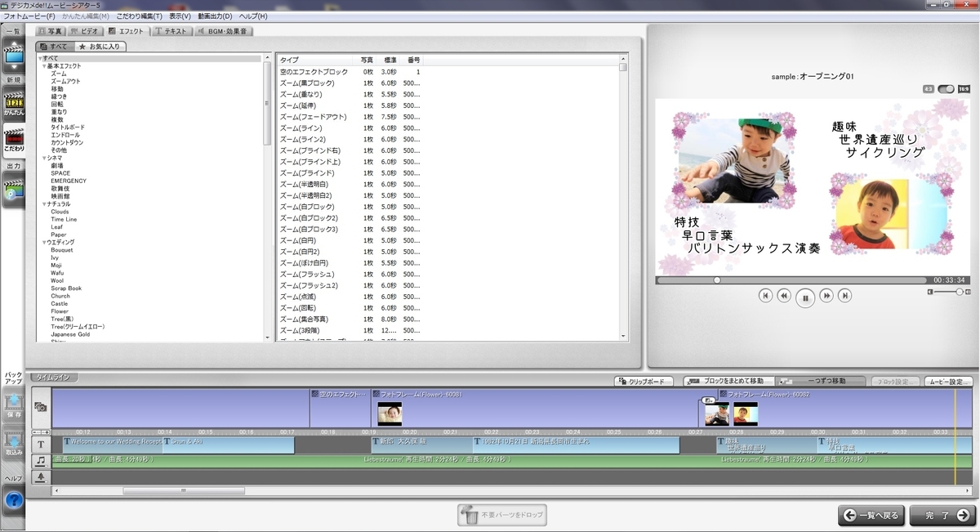Select ズーム(集合写真) in the effect list

pyautogui.click(x=304, y=320)
